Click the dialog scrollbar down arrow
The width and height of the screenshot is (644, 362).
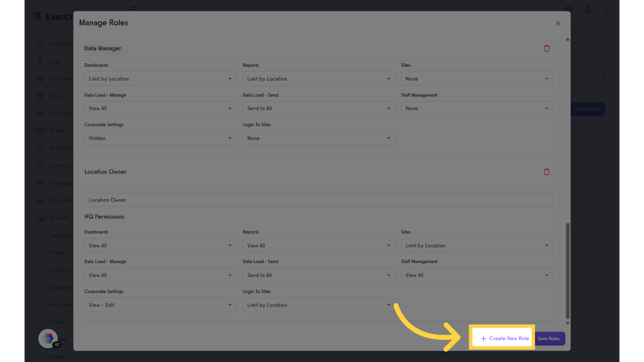tap(568, 323)
